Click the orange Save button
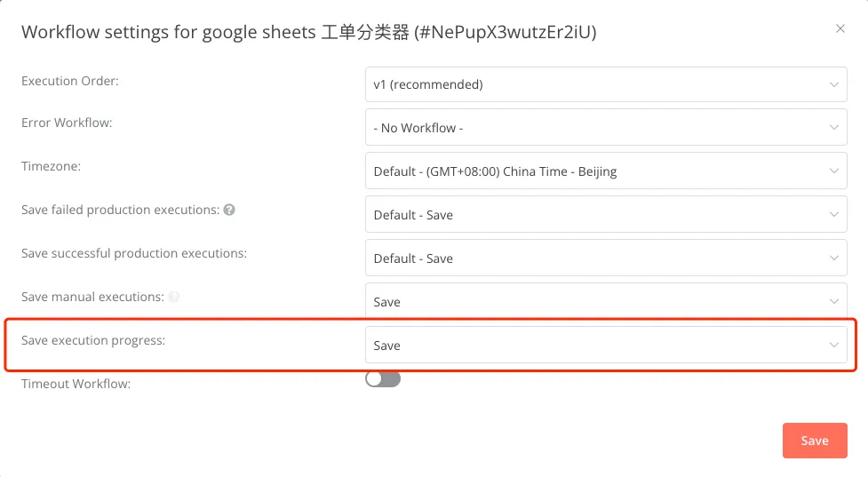Viewport: 868px width, 477px height. tap(814, 441)
